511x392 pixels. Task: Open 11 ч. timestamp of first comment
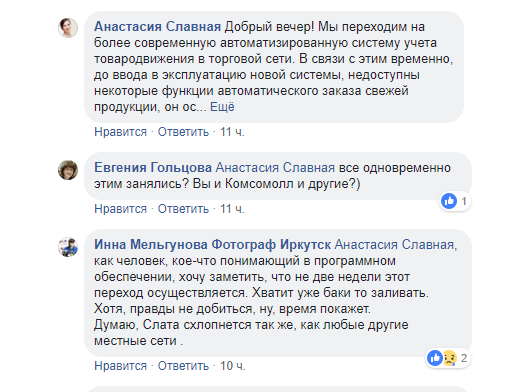tap(232, 132)
